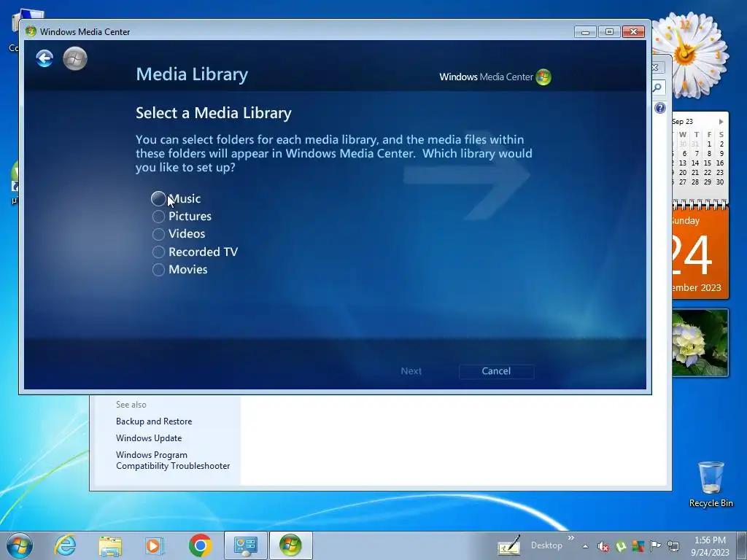This screenshot has width=747, height=560.
Task: Open the Tablet PC Input Panel icon
Action: (x=508, y=545)
